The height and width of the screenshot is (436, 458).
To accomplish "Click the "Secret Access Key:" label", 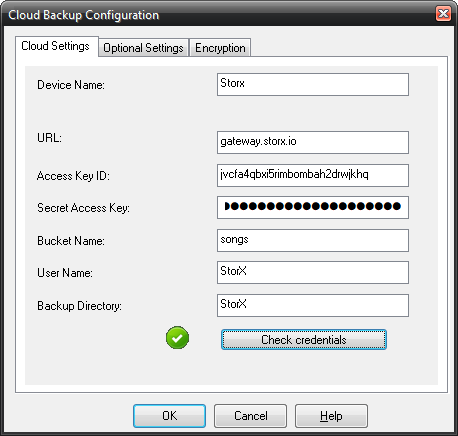I will pyautogui.click(x=83, y=208).
